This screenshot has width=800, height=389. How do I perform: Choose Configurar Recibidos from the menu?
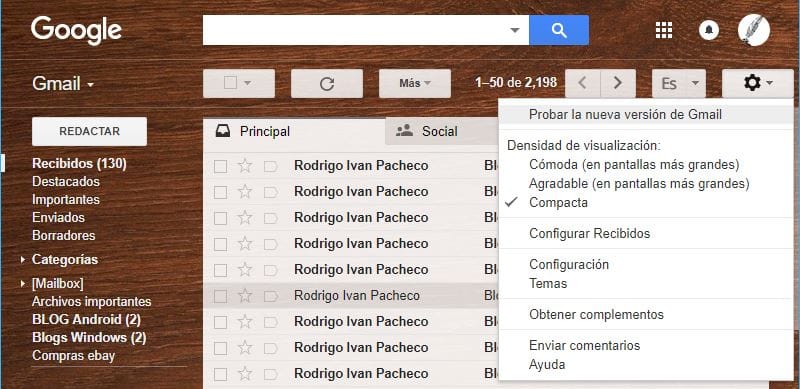(x=589, y=233)
